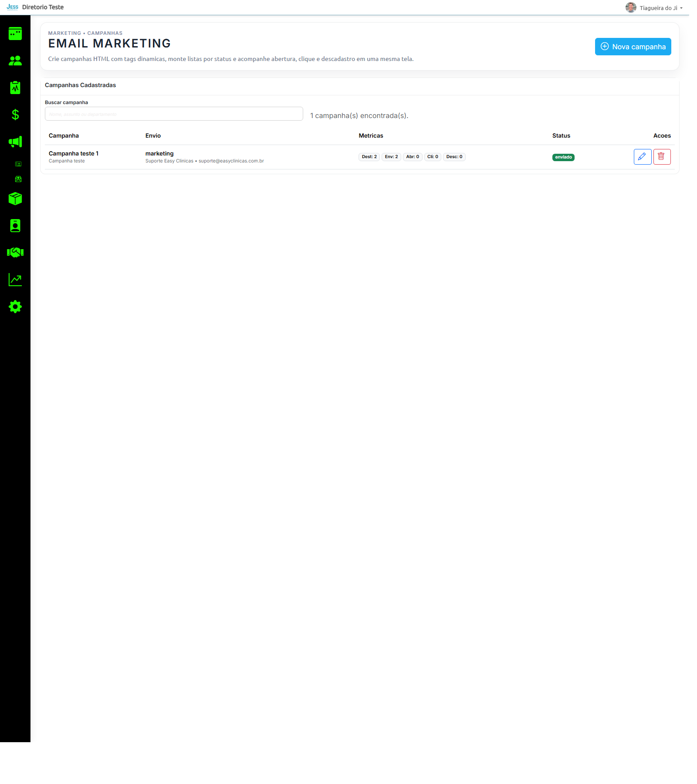
Task: Edit Campanha teste 1 with pencil icon
Action: 642,157
